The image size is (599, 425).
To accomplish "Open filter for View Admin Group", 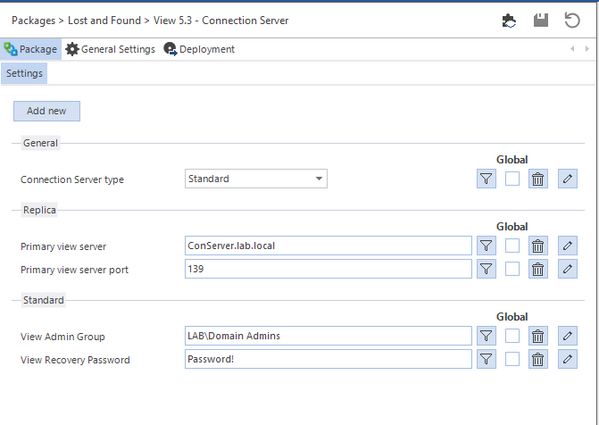I will coord(486,336).
